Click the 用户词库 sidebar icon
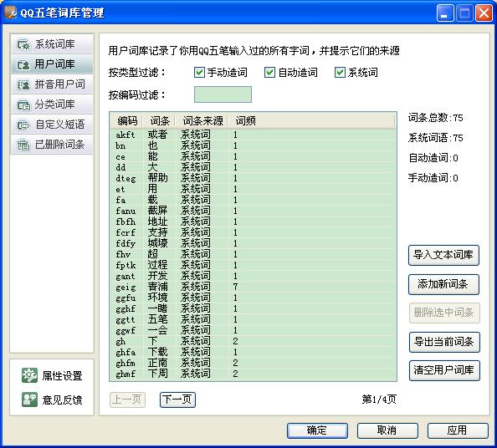The width and height of the screenshot is (497, 448). point(23,64)
